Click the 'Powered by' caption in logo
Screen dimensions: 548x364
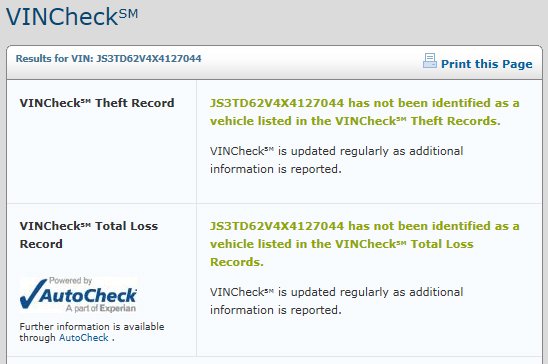[70, 281]
